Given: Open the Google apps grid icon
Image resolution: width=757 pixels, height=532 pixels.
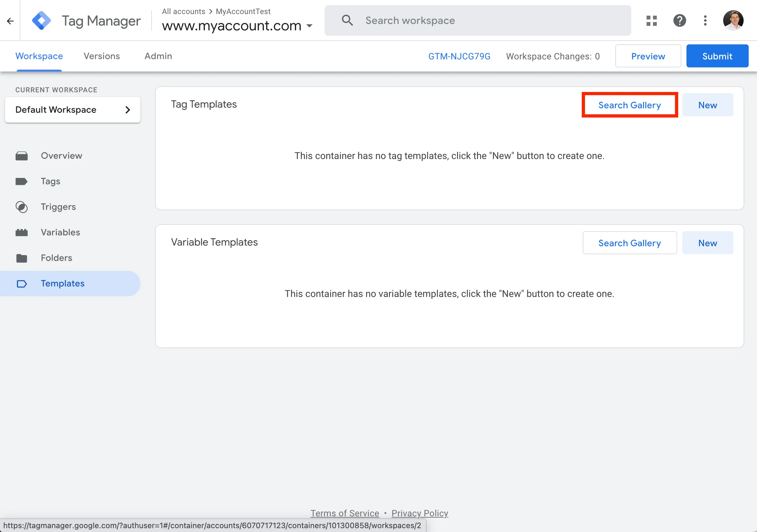Looking at the screenshot, I should pyautogui.click(x=651, y=21).
